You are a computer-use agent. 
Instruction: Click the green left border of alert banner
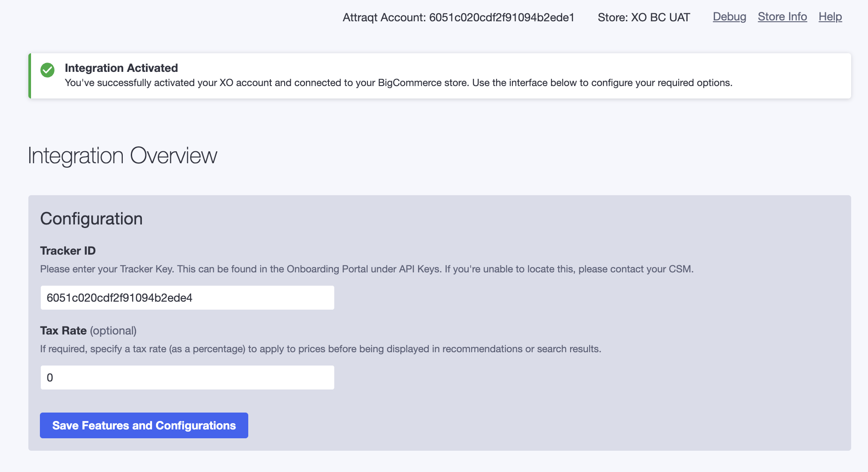point(30,76)
